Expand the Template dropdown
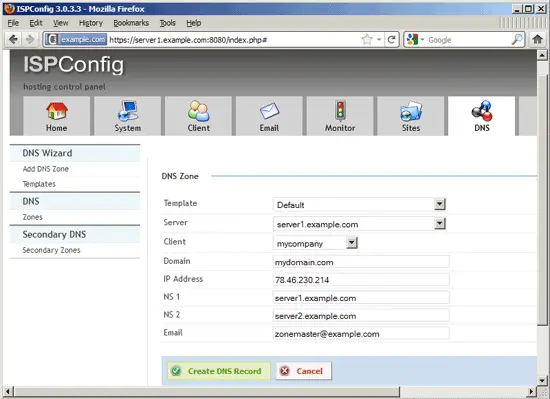This screenshot has height=399, width=550. click(x=440, y=204)
